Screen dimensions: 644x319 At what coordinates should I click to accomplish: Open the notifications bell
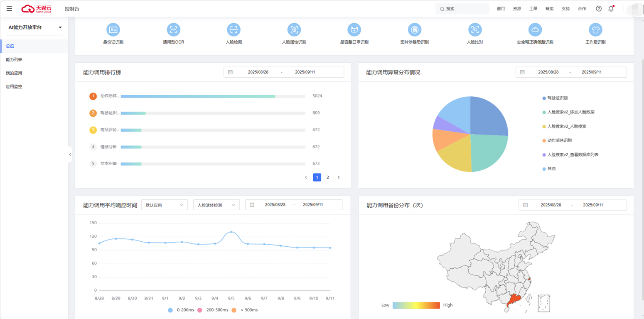point(611,8)
